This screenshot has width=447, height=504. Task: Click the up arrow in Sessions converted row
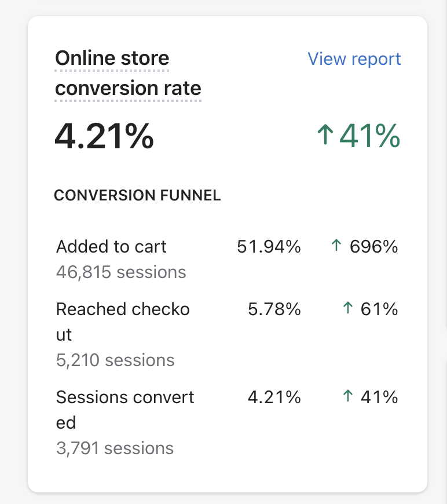click(x=347, y=397)
